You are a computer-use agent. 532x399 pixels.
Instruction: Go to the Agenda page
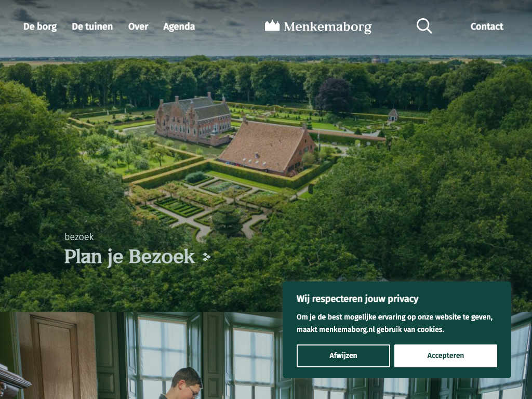pyautogui.click(x=179, y=26)
